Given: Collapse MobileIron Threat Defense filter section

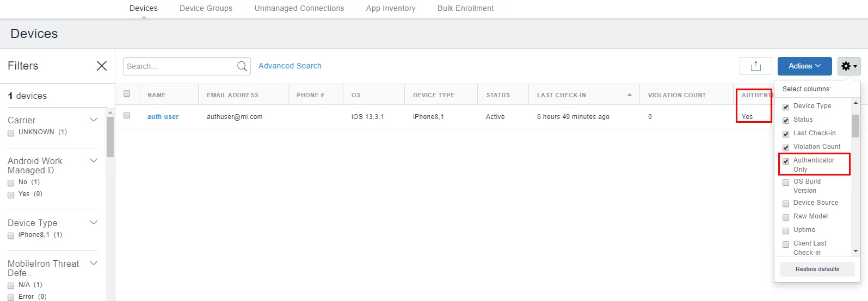Looking at the screenshot, I should coord(94,263).
